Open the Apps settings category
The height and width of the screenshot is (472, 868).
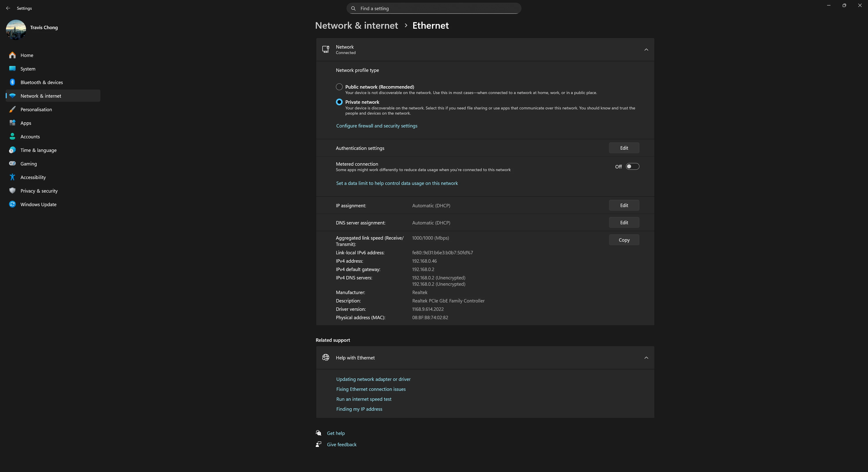[26, 123]
